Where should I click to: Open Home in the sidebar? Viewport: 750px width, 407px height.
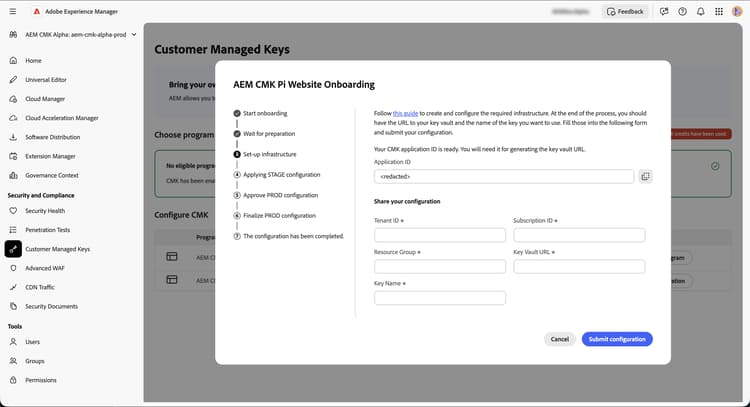point(33,61)
